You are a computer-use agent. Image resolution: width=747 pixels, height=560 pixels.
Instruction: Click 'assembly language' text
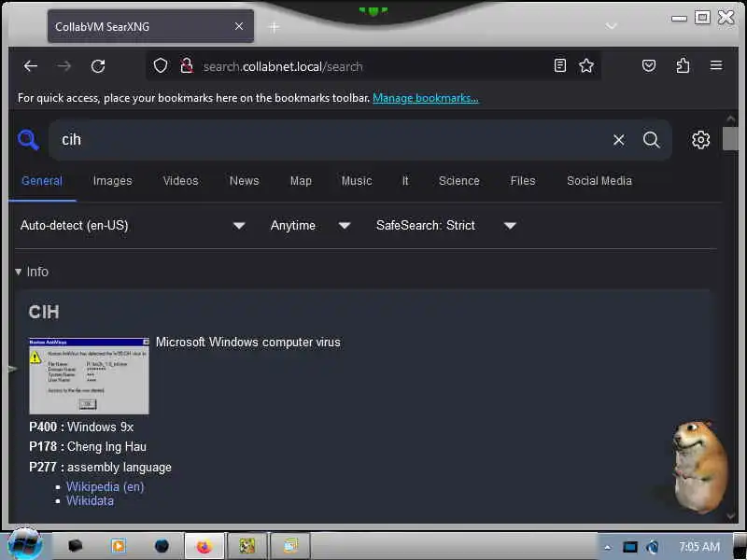pos(120,468)
